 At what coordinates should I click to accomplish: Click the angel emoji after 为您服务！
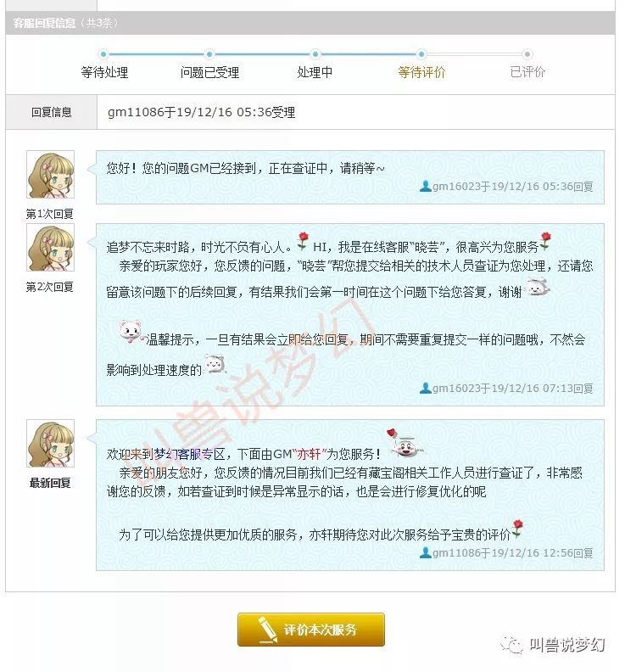point(404,444)
